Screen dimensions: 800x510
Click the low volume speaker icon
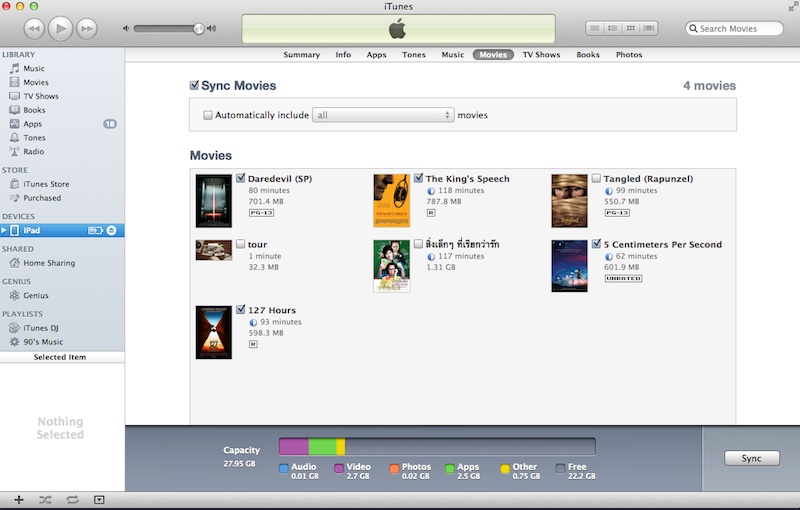coord(126,29)
